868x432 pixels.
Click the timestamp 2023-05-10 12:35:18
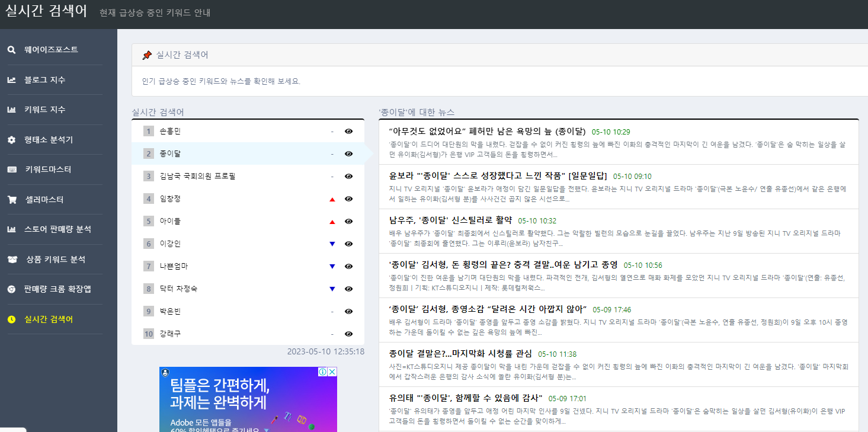(x=326, y=351)
